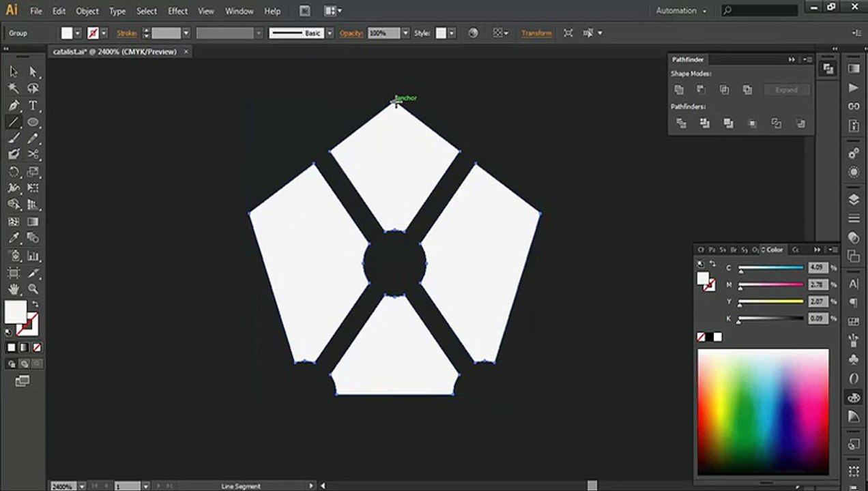
Task: Click the Cyan slider in Color panel
Action: pyautogui.click(x=771, y=268)
